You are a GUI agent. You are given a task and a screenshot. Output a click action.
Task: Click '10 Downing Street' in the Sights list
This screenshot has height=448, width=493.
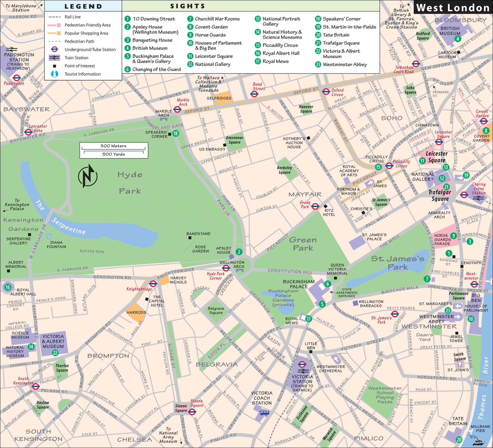coord(154,19)
